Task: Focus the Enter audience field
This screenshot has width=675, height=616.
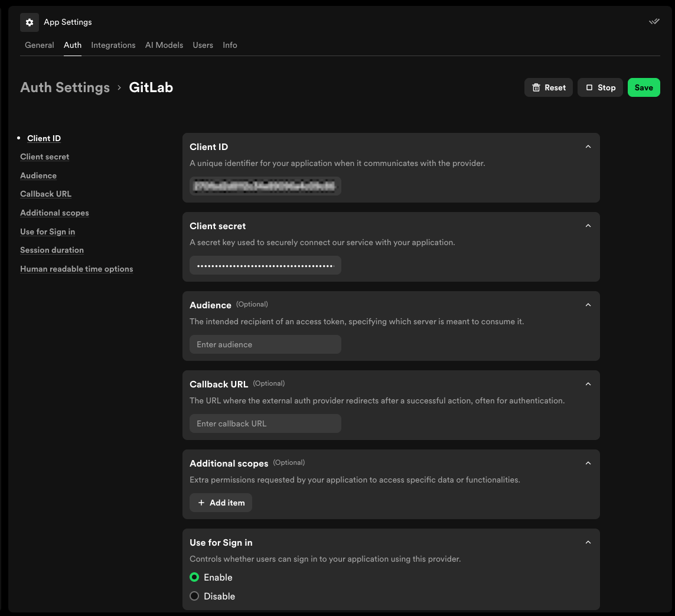Action: (266, 344)
